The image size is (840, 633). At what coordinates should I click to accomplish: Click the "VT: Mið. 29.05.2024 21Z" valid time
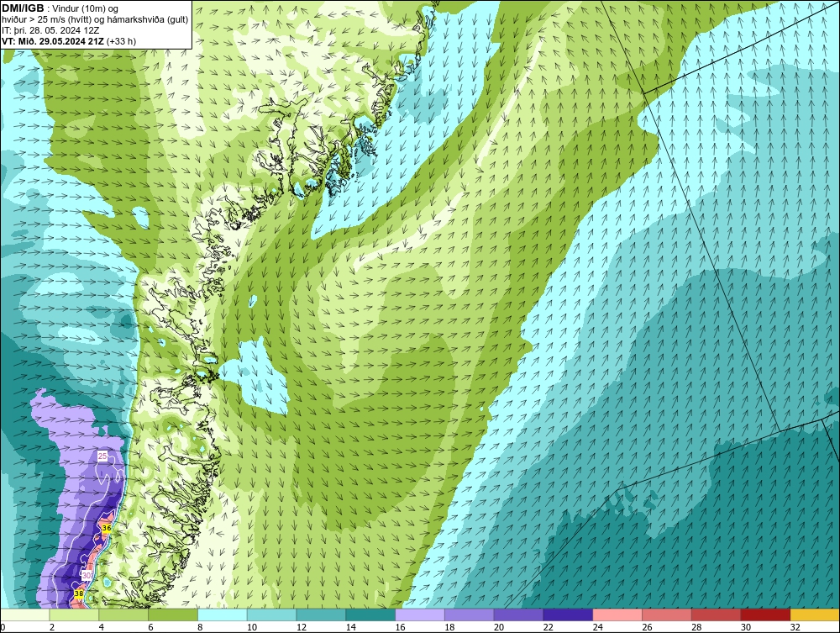[53, 41]
